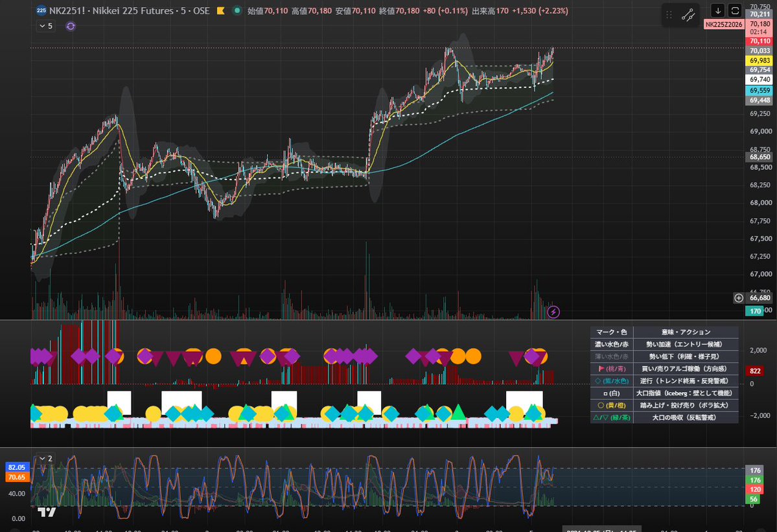Image resolution: width=777 pixels, height=532 pixels.
Task: Grab the drawing toolbar drag handle dots
Action: (x=669, y=15)
